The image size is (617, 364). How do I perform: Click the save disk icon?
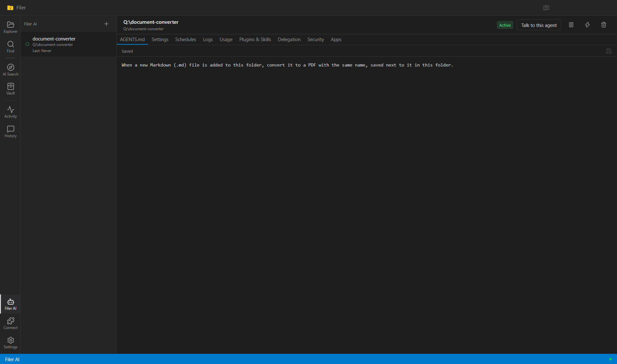609,51
